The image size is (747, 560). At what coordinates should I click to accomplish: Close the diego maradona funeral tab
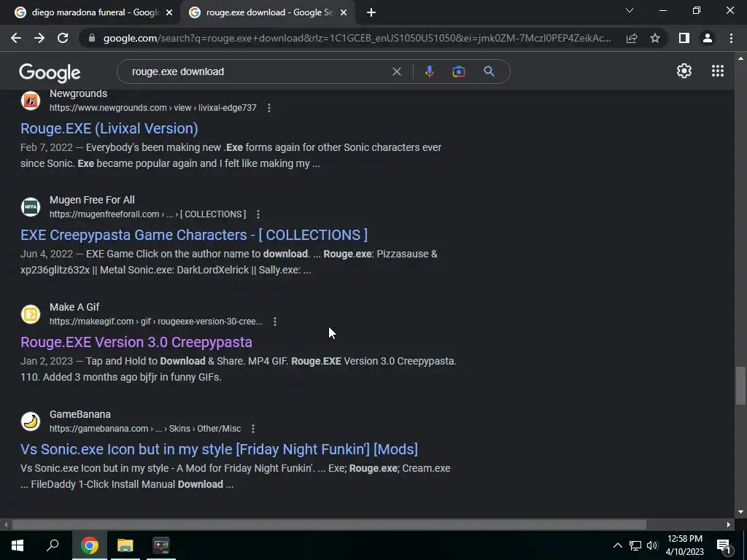(169, 12)
